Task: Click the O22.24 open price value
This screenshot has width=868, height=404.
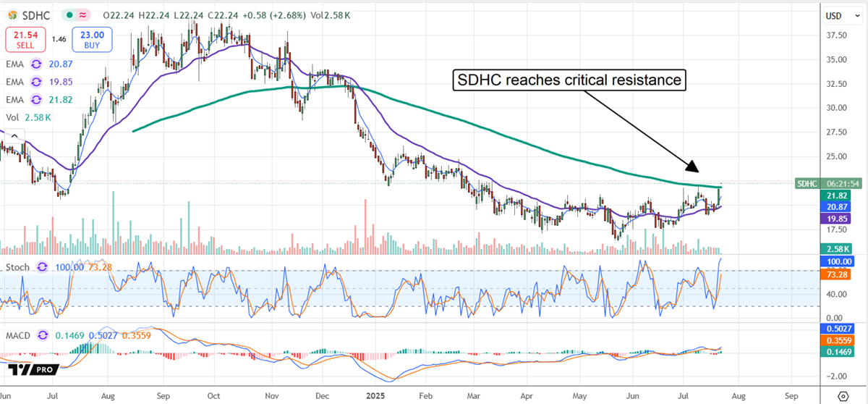Action: point(119,14)
